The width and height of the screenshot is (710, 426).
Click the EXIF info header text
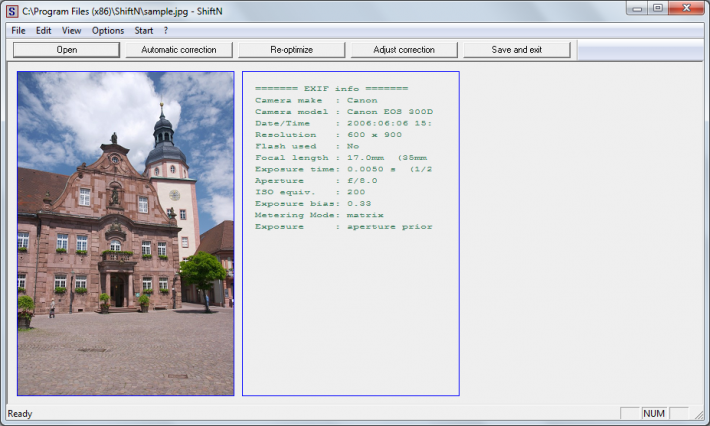331,89
